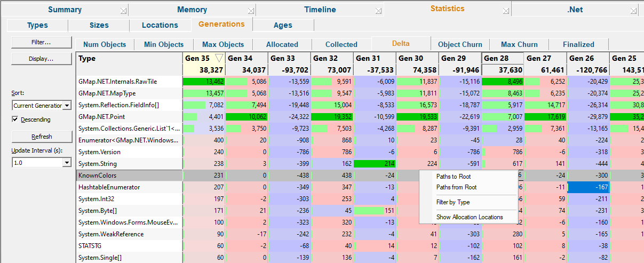The image size is (644, 263).
Task: Click the 19,533 cell in Gen 30
Action: (417, 117)
